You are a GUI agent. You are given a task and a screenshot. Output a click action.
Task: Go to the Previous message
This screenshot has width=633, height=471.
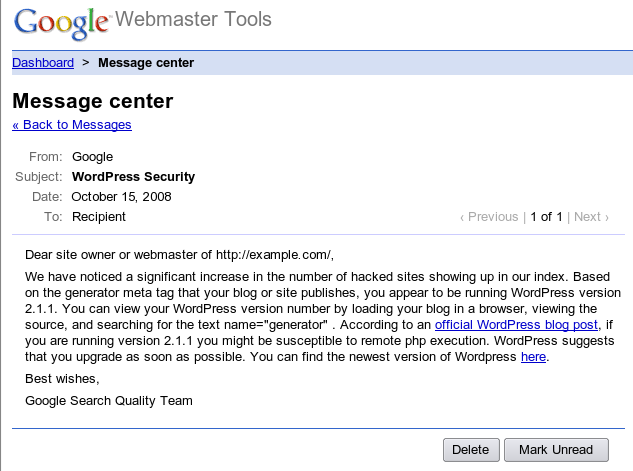click(x=489, y=216)
